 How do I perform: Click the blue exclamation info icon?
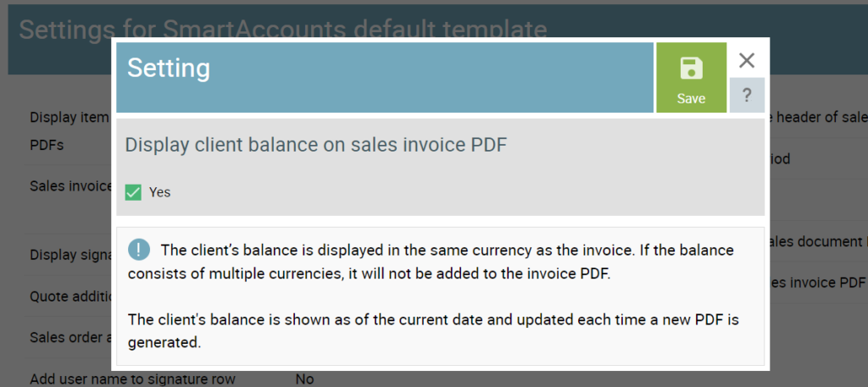tap(139, 249)
